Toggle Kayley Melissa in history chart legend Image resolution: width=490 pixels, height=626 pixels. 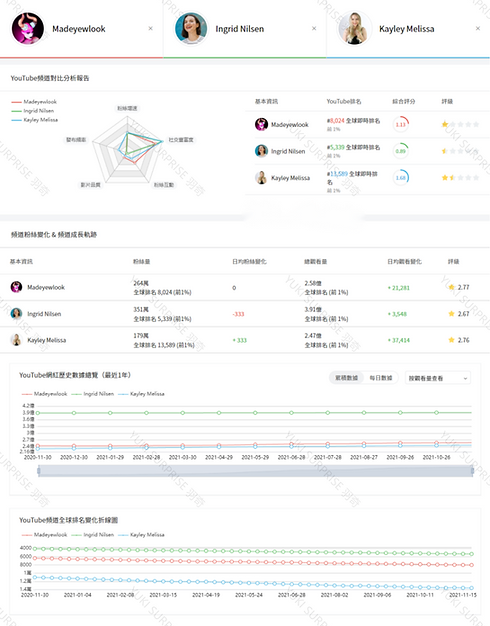[x=141, y=394]
